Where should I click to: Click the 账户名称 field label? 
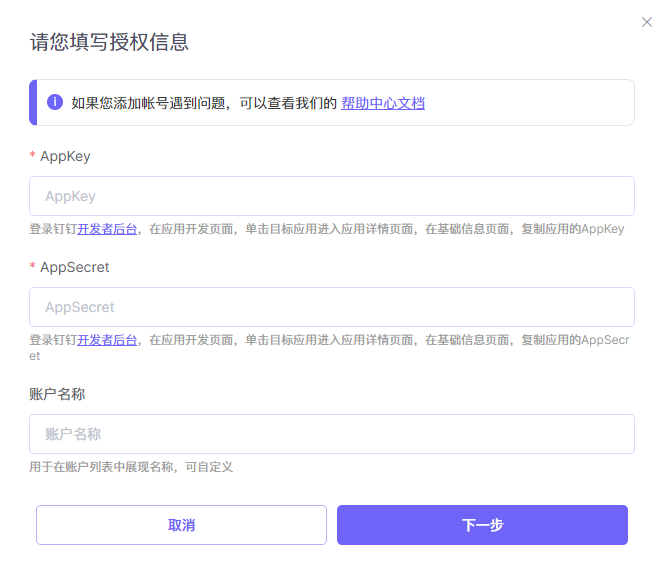click(57, 394)
